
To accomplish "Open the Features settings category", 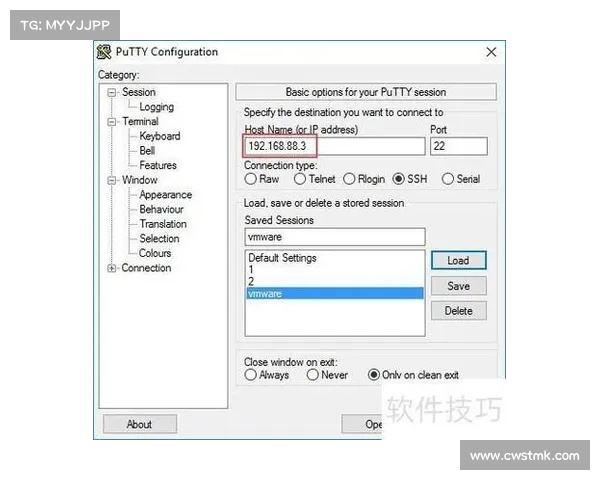I will 158,165.
